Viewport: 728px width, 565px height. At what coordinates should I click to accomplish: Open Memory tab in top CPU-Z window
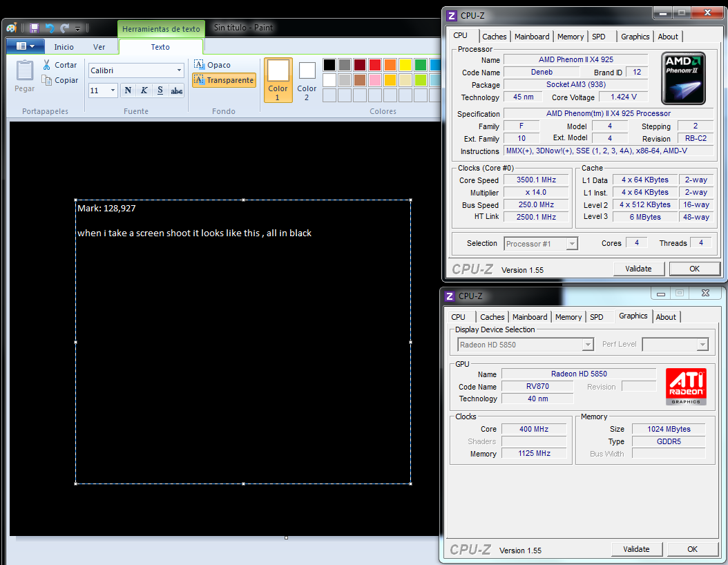[x=570, y=37]
